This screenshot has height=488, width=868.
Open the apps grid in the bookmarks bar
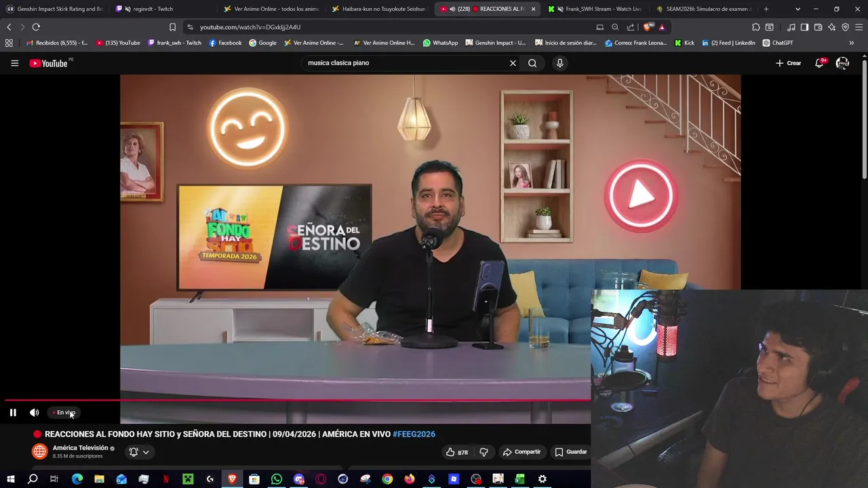(9, 43)
